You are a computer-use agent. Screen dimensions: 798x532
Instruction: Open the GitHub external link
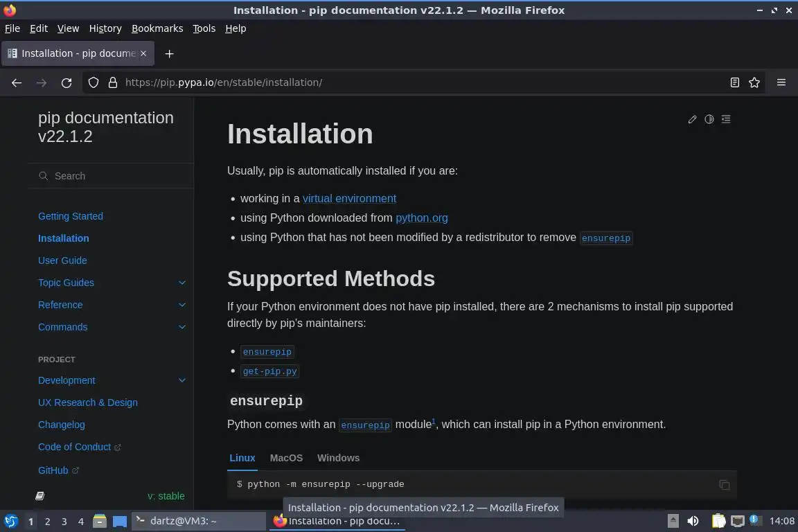(58, 471)
